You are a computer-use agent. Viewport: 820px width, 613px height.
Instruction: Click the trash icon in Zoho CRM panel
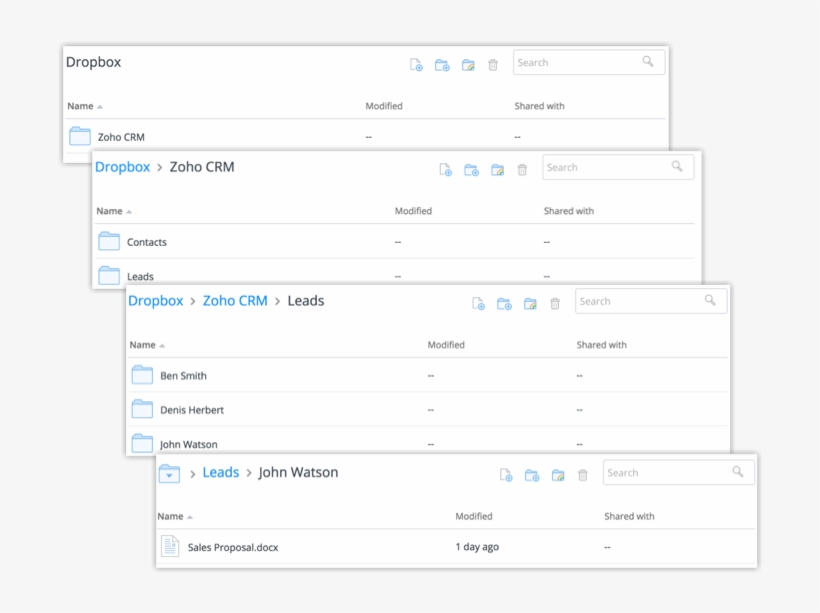coord(521,170)
